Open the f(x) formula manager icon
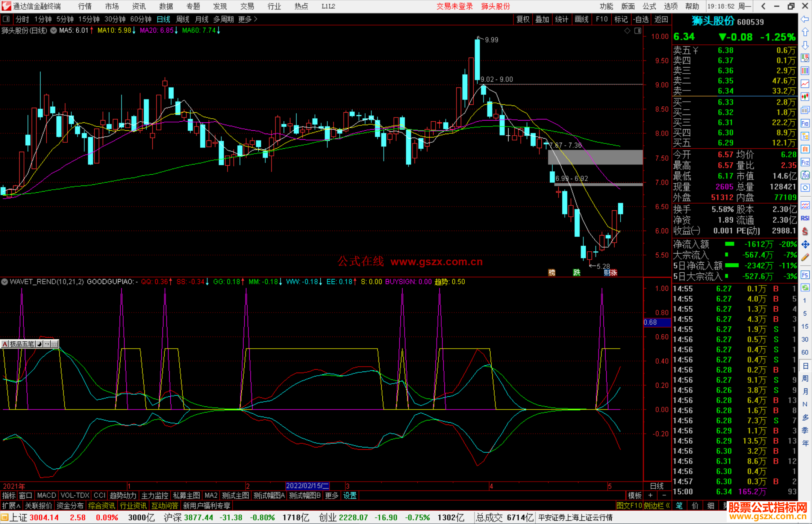 tap(805, 175)
